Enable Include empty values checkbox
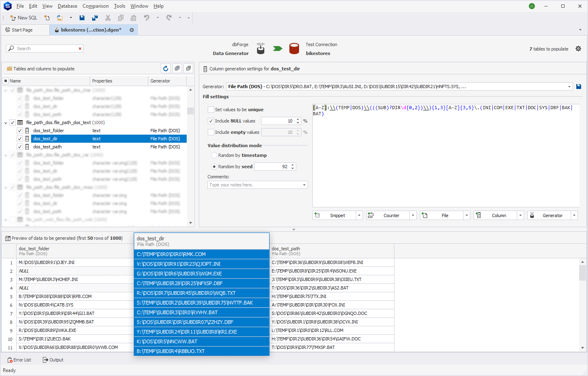This screenshot has width=588, height=376. (x=211, y=132)
